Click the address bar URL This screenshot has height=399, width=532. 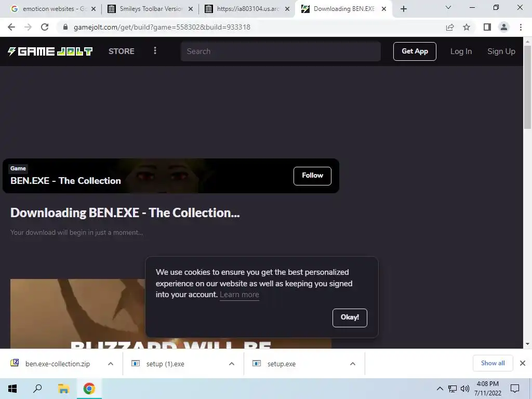coord(162,27)
